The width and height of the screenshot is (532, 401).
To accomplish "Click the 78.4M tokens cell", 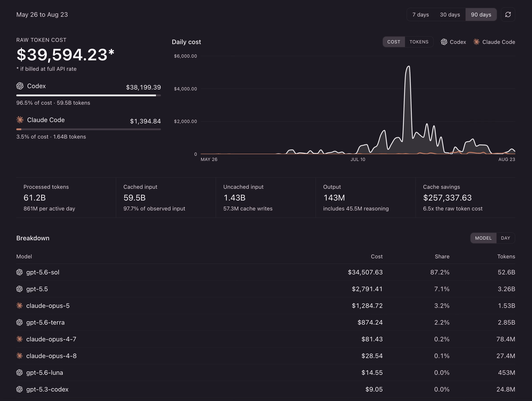I will click(506, 339).
